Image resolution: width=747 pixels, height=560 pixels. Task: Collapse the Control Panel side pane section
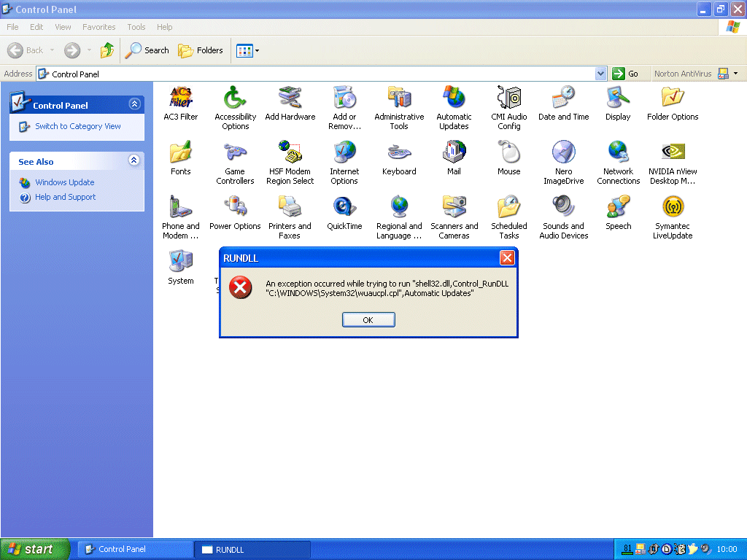[134, 104]
